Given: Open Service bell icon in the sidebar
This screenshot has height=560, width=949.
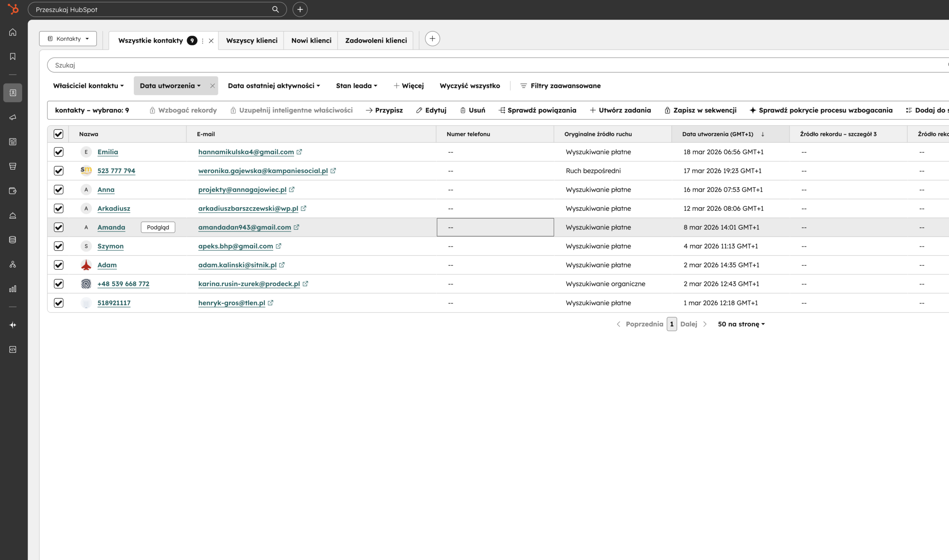Looking at the screenshot, I should (x=13, y=215).
